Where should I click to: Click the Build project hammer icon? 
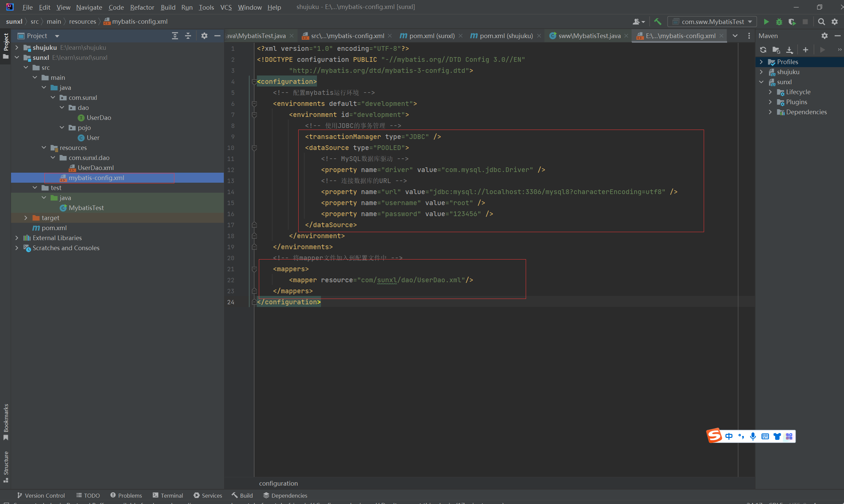(x=658, y=22)
